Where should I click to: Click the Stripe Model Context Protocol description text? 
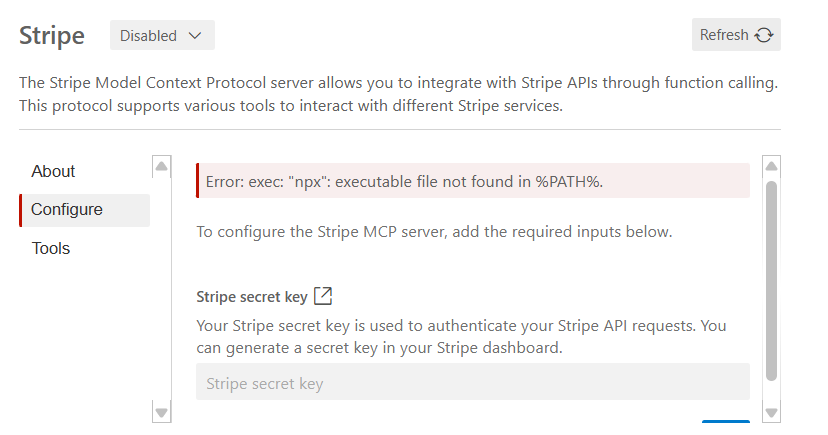click(398, 94)
